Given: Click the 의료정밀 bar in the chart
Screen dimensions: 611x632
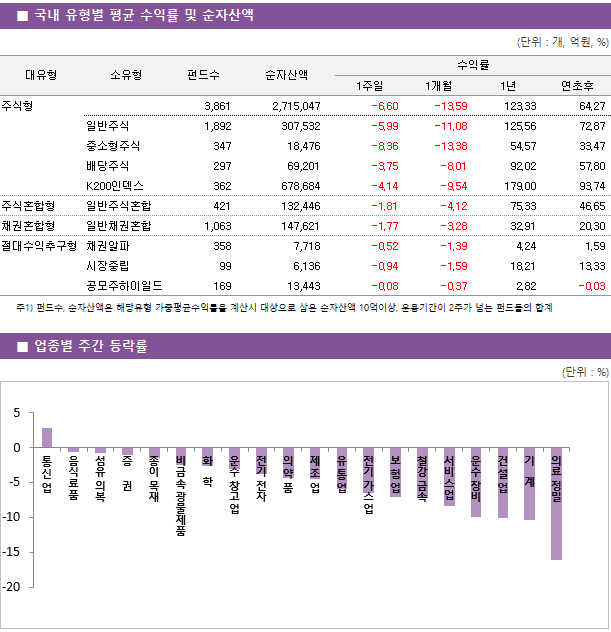Looking at the screenshot, I should pos(556,503).
